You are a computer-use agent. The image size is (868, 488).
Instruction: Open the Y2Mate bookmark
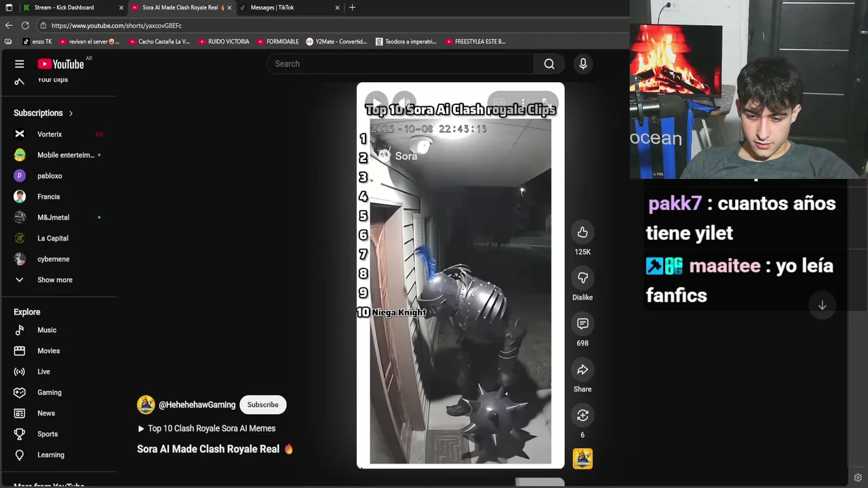tap(336, 41)
